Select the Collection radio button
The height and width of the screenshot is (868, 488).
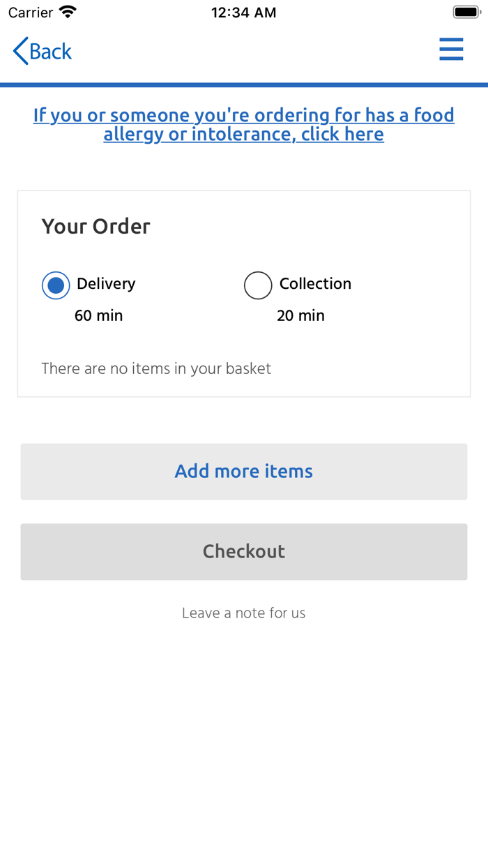pyautogui.click(x=258, y=285)
